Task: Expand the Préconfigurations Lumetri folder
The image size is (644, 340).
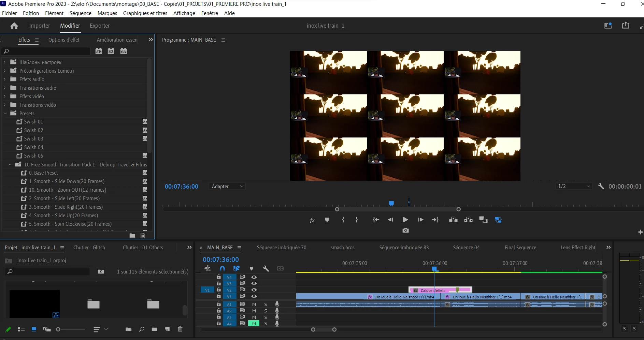Action: click(x=5, y=71)
